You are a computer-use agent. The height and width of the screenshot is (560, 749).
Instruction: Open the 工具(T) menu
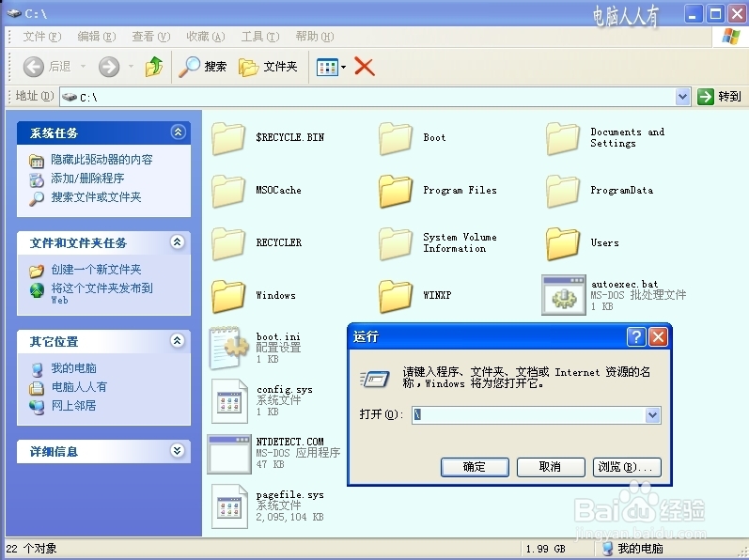click(260, 37)
